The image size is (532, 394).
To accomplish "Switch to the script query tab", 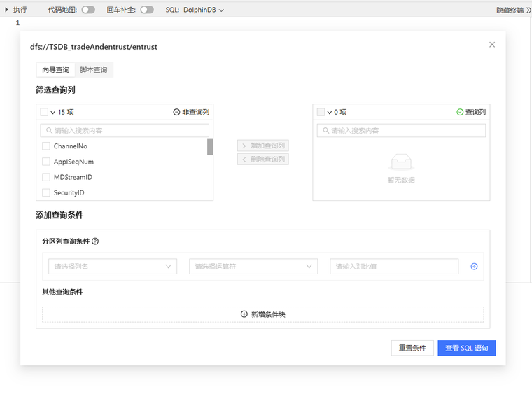I will point(94,70).
